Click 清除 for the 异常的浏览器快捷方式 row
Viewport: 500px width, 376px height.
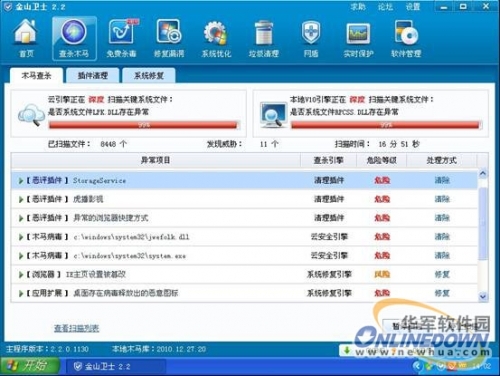pos(442,218)
